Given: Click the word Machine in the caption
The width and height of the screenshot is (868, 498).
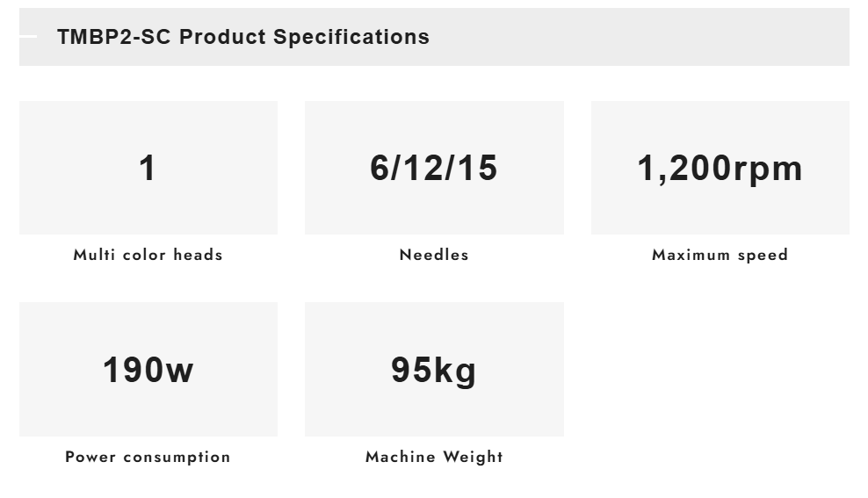Looking at the screenshot, I should pos(401,458).
